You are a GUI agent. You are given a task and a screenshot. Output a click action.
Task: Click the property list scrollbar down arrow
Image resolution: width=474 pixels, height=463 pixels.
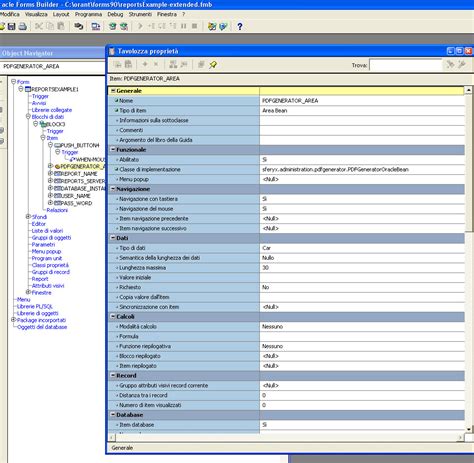tap(469, 429)
